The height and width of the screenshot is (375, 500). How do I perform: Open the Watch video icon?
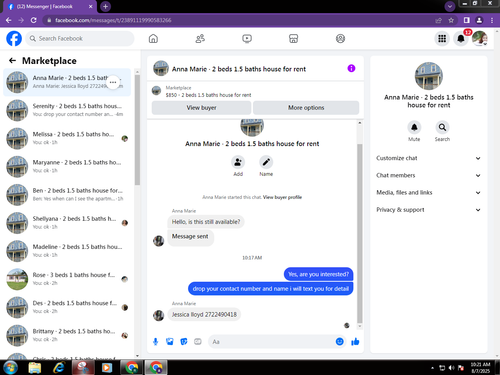coord(247,39)
